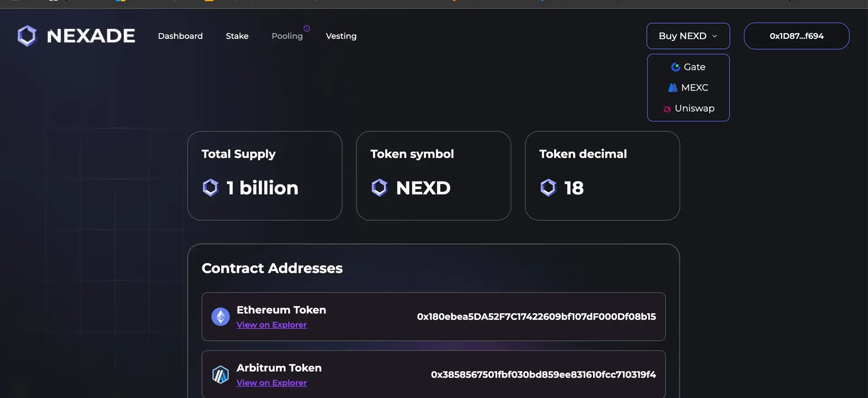This screenshot has width=868, height=398.
Task: Click the Uniswap unicorn logo icon
Action: (x=667, y=109)
